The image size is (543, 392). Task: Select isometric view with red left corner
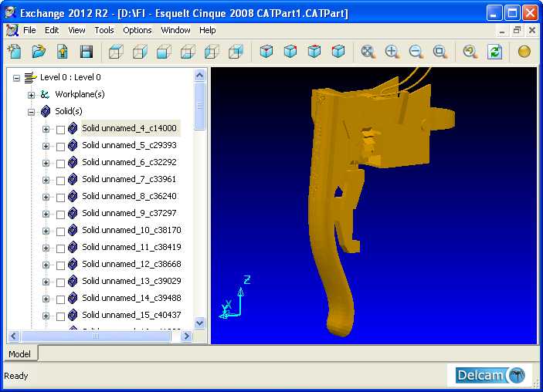coord(338,52)
